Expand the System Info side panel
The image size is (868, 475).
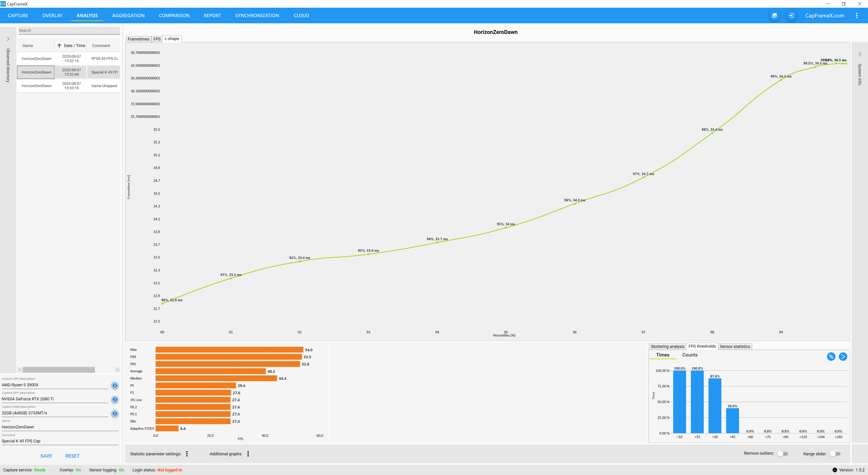point(860,54)
